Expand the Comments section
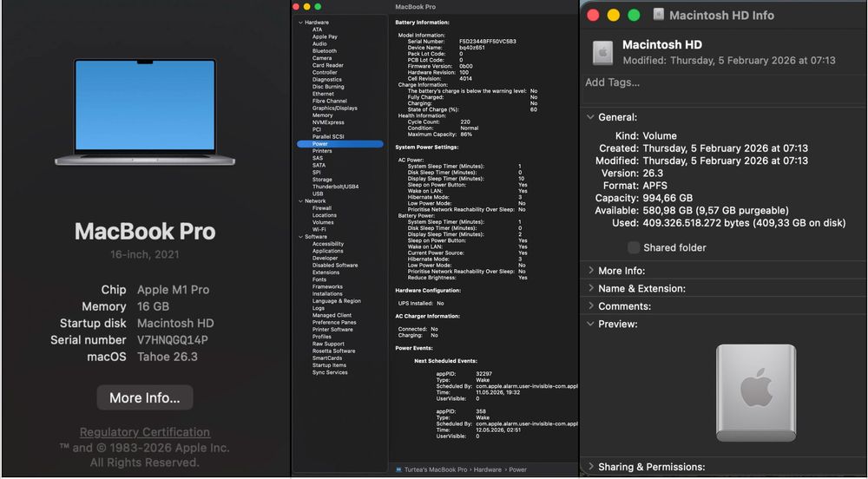 [590, 305]
